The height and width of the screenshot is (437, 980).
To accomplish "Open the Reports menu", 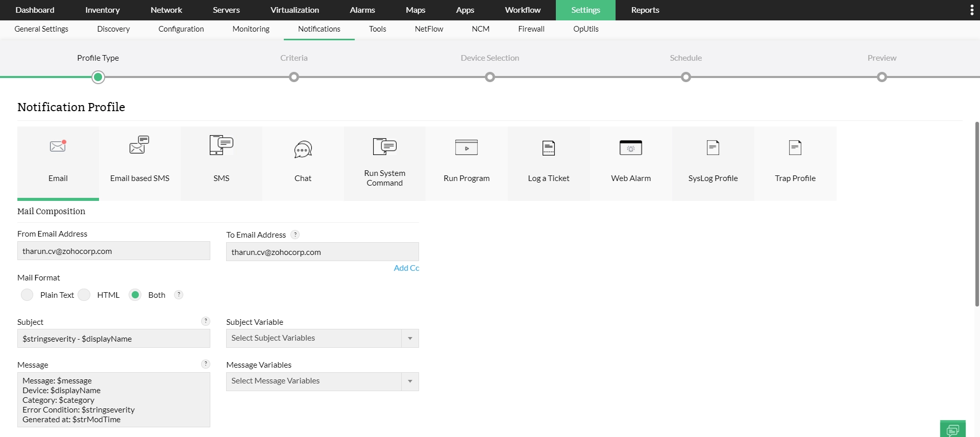I will [x=645, y=10].
